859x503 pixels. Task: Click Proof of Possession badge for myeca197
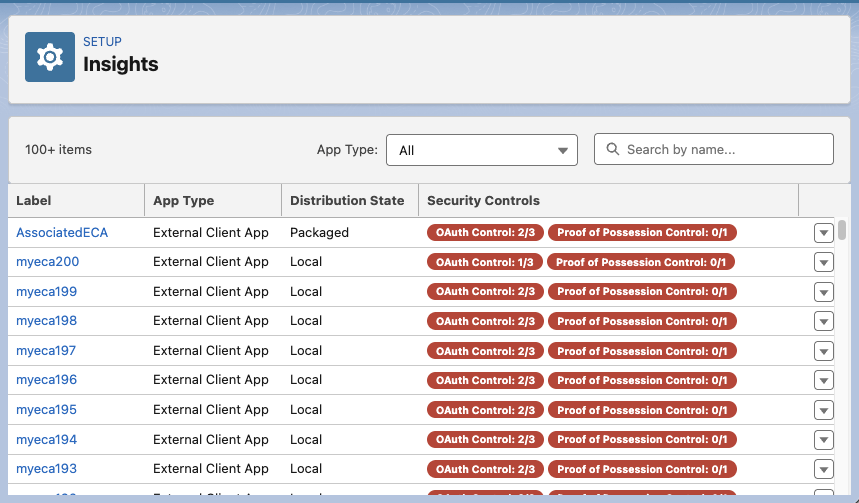tap(642, 351)
